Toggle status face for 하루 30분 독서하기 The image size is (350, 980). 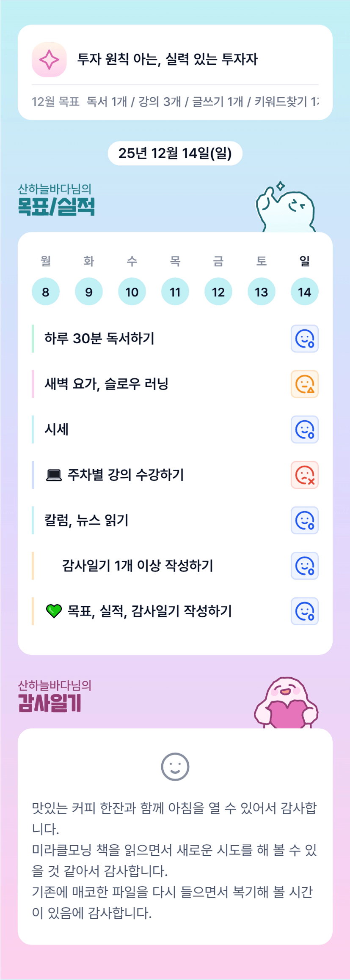[304, 339]
